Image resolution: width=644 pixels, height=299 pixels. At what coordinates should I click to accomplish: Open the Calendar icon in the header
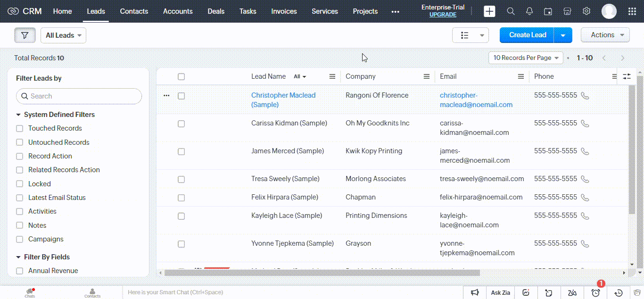pos(548,11)
